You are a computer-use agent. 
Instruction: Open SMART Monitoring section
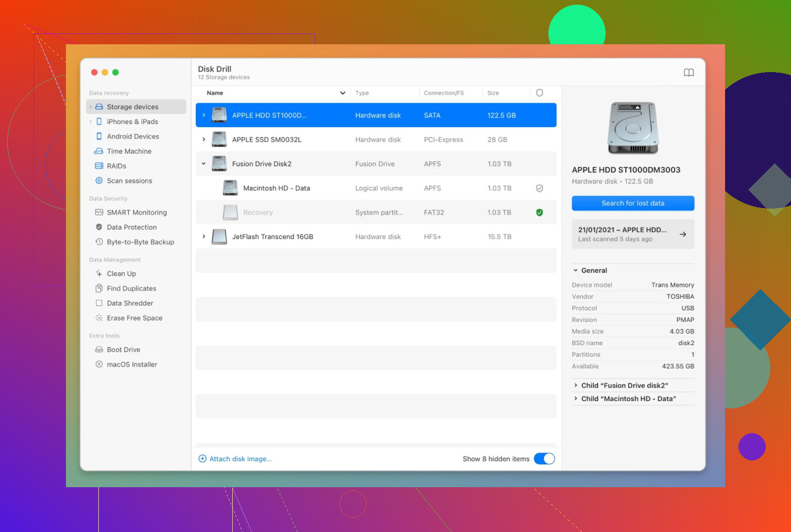pyautogui.click(x=136, y=212)
